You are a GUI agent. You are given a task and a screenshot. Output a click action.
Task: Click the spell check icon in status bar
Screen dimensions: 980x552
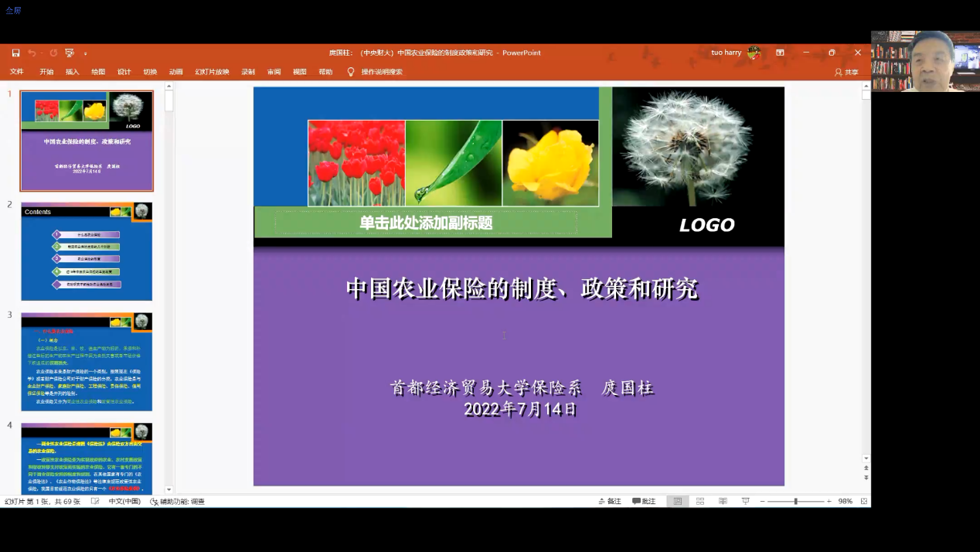pos(95,501)
